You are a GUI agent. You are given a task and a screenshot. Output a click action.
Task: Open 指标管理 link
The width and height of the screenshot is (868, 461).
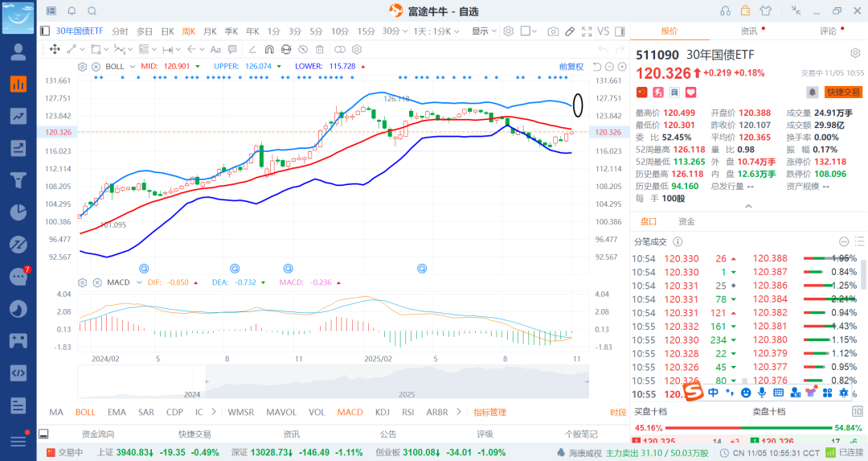click(x=489, y=412)
